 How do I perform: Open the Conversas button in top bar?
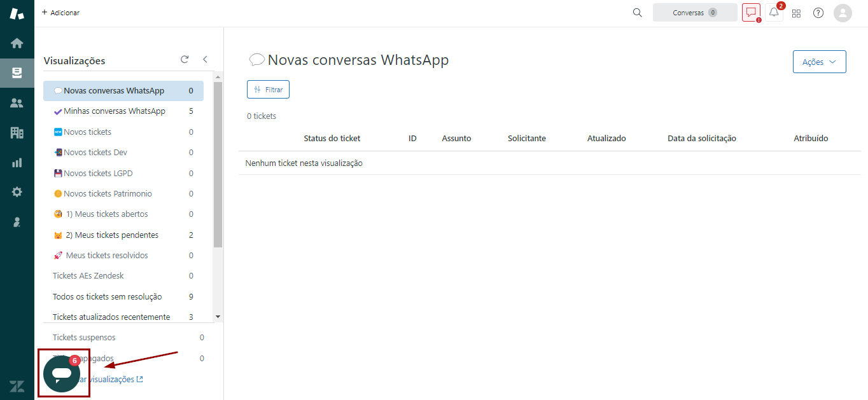(694, 13)
